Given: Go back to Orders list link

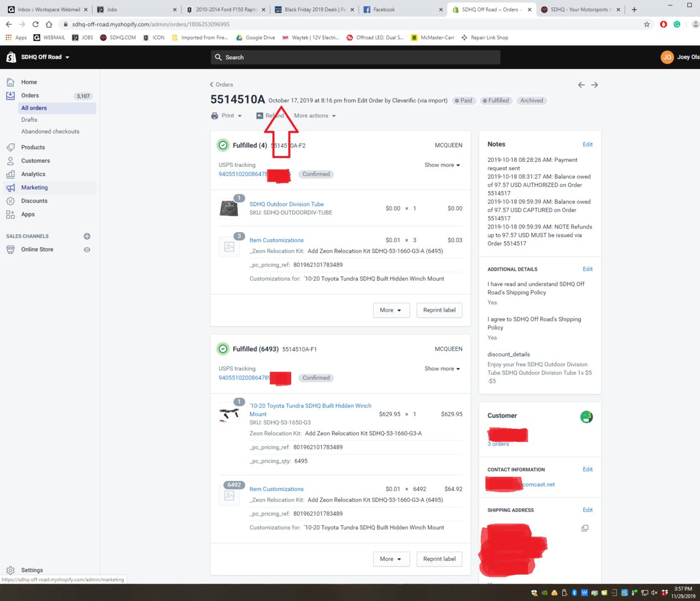Looking at the screenshot, I should [x=221, y=85].
